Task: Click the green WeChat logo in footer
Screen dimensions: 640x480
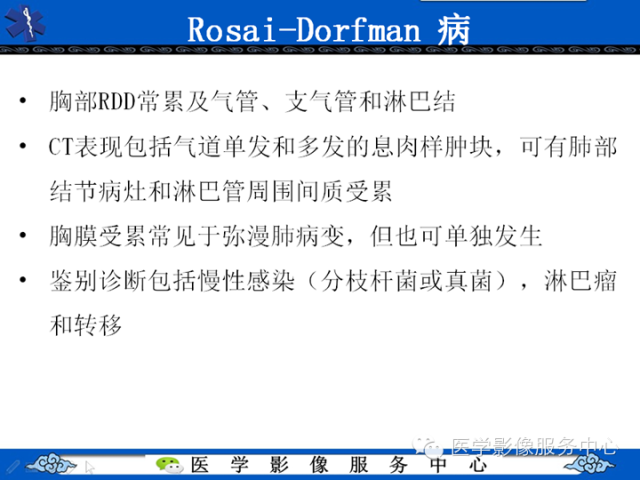Action: (169, 465)
